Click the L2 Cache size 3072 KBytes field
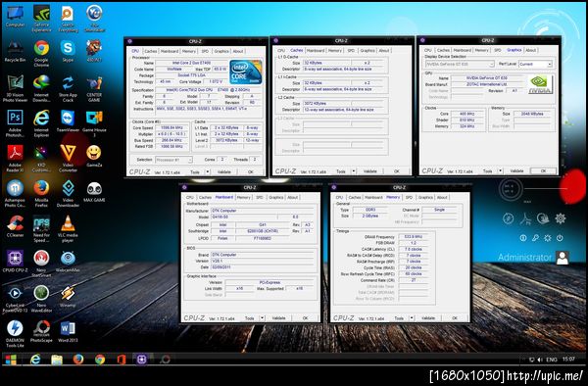 click(326, 103)
